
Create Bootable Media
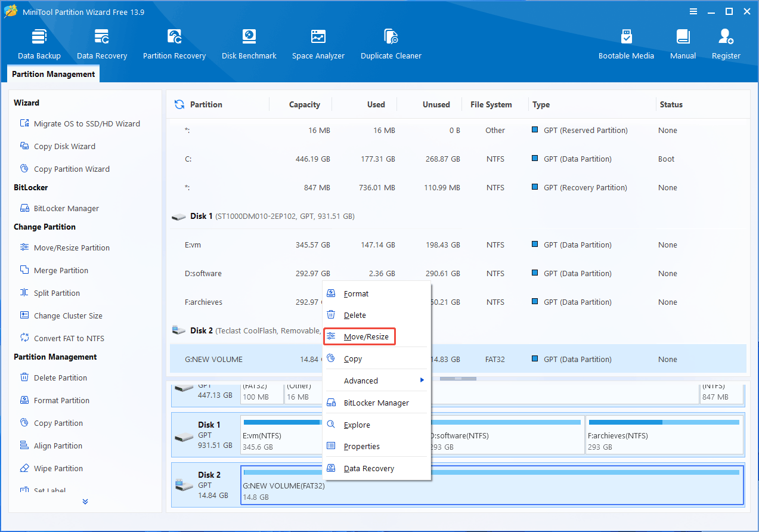(x=626, y=44)
